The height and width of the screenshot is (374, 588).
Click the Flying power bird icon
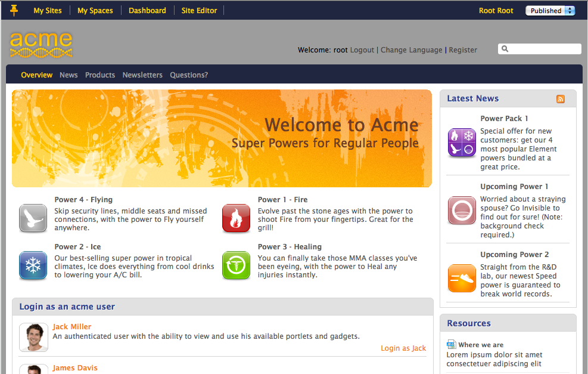point(33,218)
